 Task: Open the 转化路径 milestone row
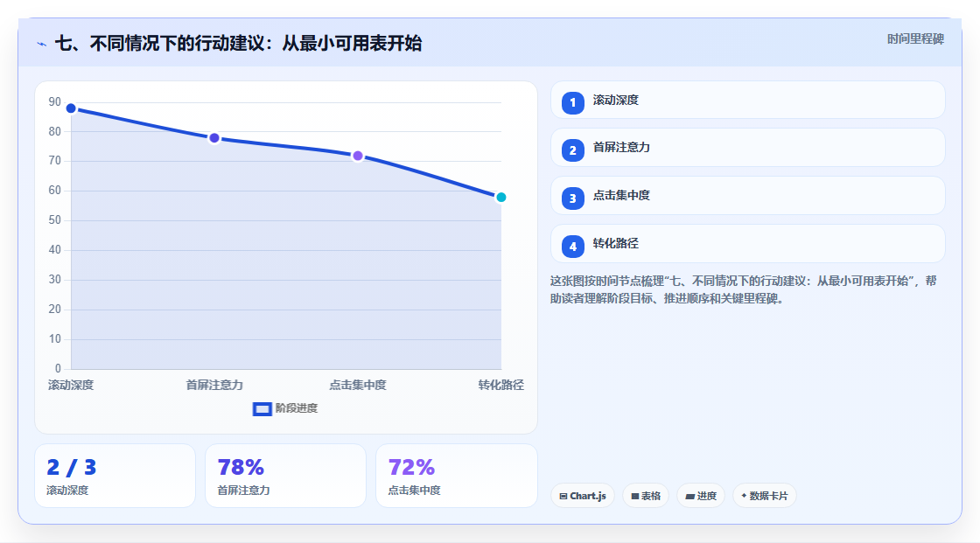coord(747,244)
